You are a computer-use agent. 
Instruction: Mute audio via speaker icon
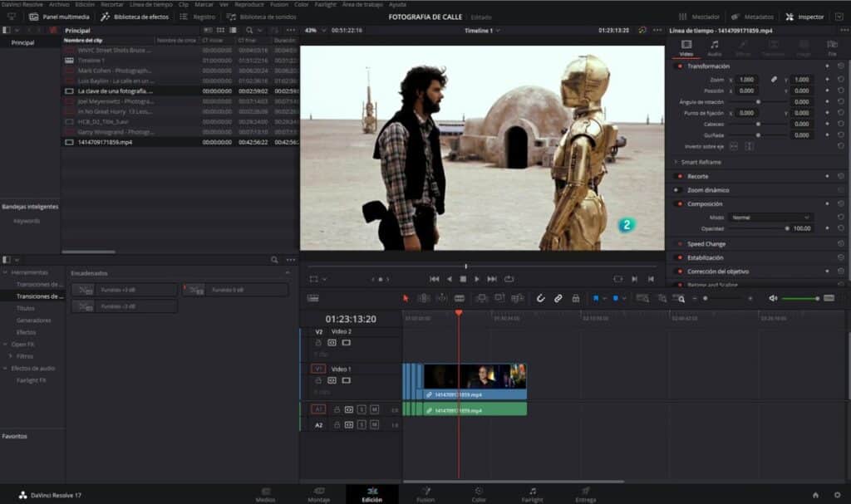pyautogui.click(x=773, y=298)
